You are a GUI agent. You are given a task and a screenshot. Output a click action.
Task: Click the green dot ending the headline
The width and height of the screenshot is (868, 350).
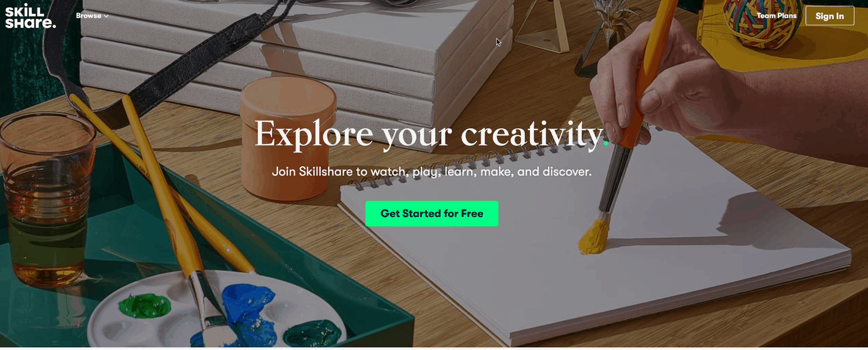pyautogui.click(x=606, y=143)
